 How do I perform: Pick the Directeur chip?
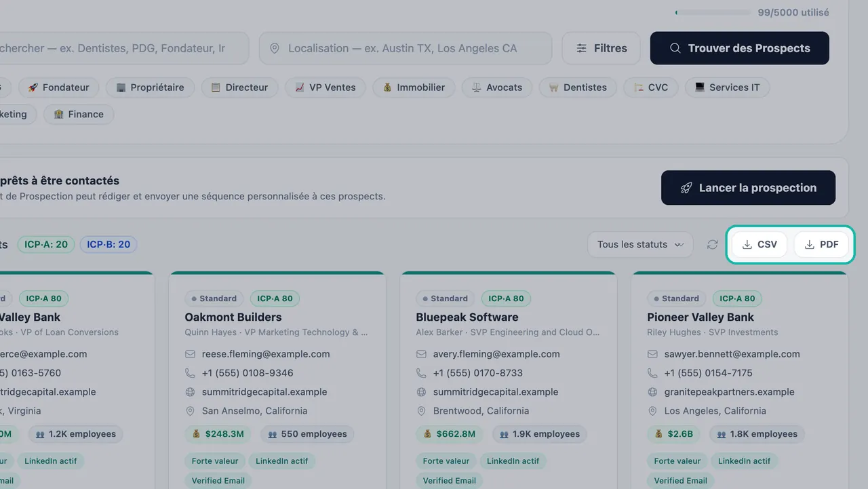tap(239, 87)
